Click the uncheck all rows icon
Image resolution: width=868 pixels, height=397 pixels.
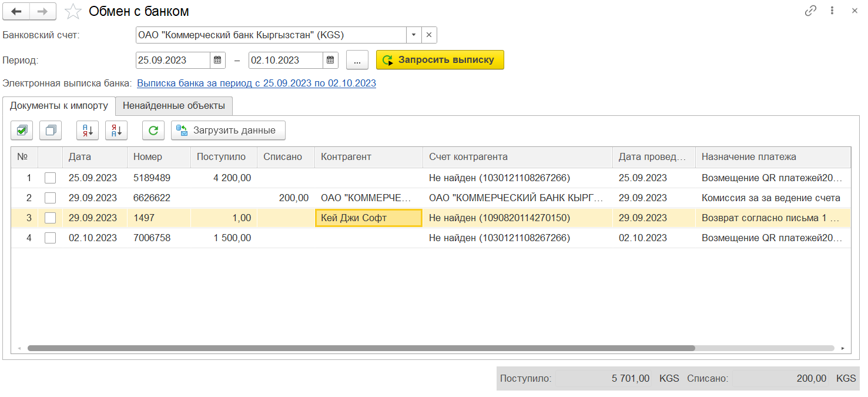coord(51,131)
